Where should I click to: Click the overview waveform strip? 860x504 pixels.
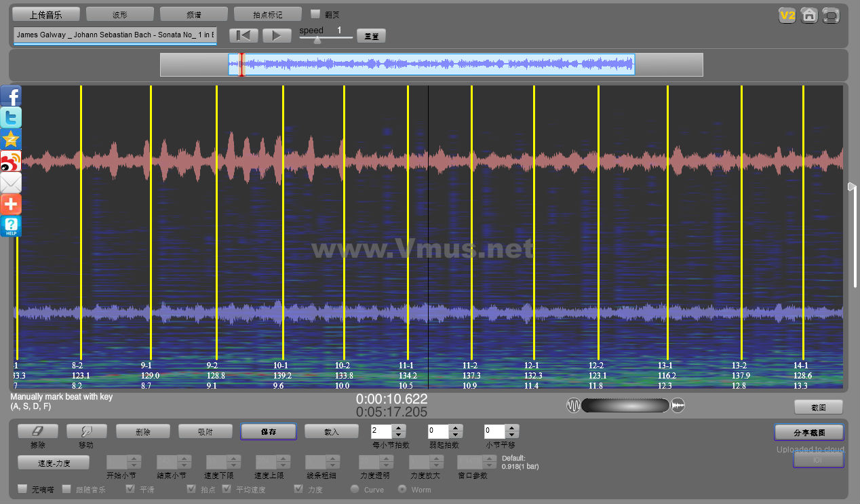click(431, 65)
